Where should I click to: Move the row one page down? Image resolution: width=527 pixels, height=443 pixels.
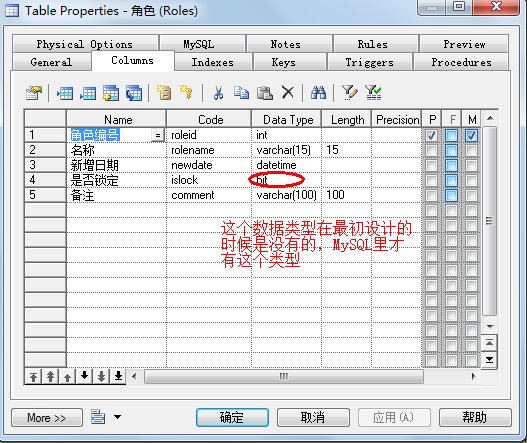point(102,376)
